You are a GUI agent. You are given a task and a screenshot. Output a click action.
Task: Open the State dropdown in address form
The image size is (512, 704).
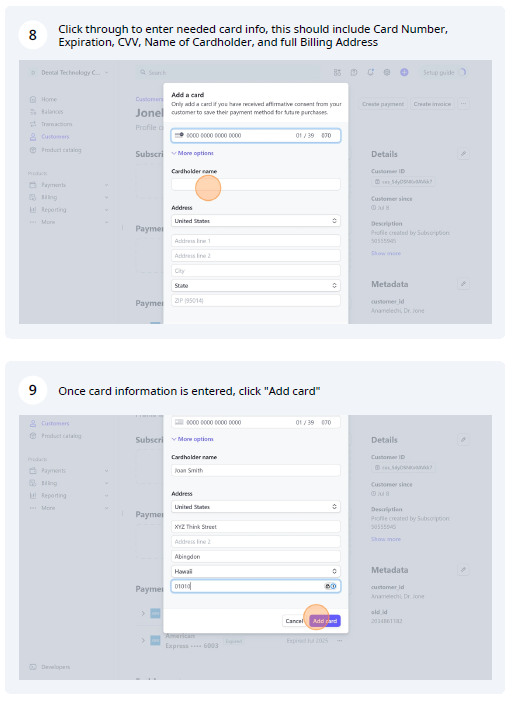pyautogui.click(x=256, y=286)
